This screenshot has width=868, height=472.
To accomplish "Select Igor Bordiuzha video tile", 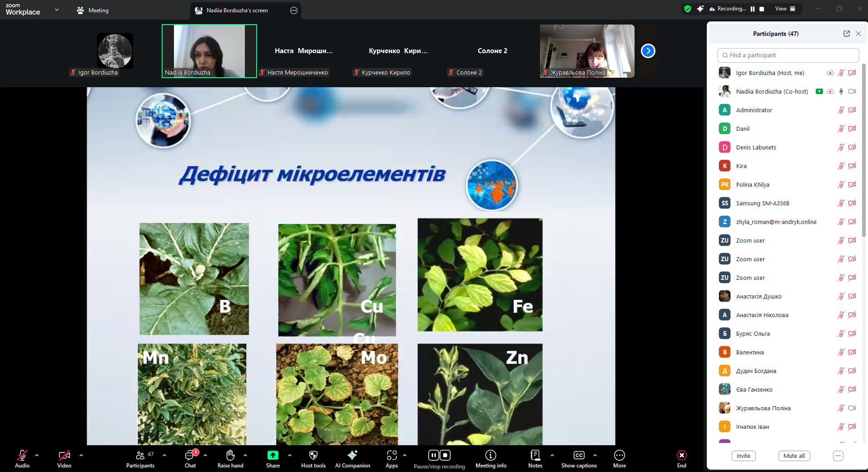I will pyautogui.click(x=115, y=51).
